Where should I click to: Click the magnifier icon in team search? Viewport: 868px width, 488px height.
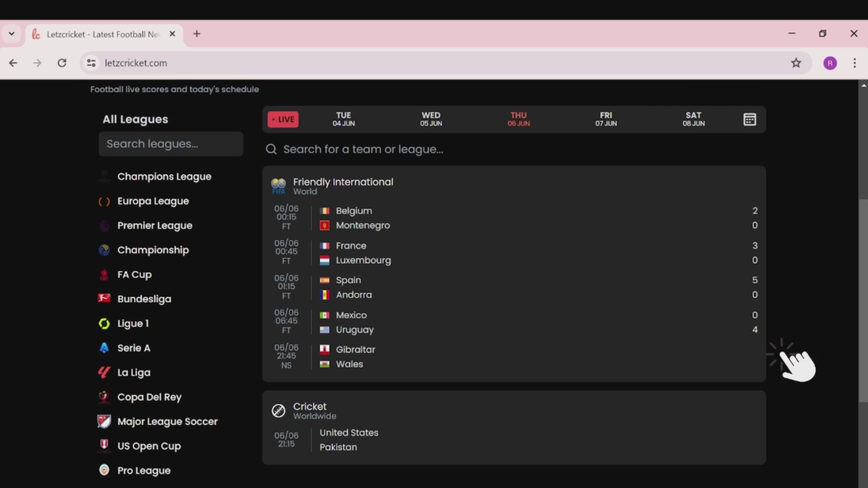(x=271, y=149)
